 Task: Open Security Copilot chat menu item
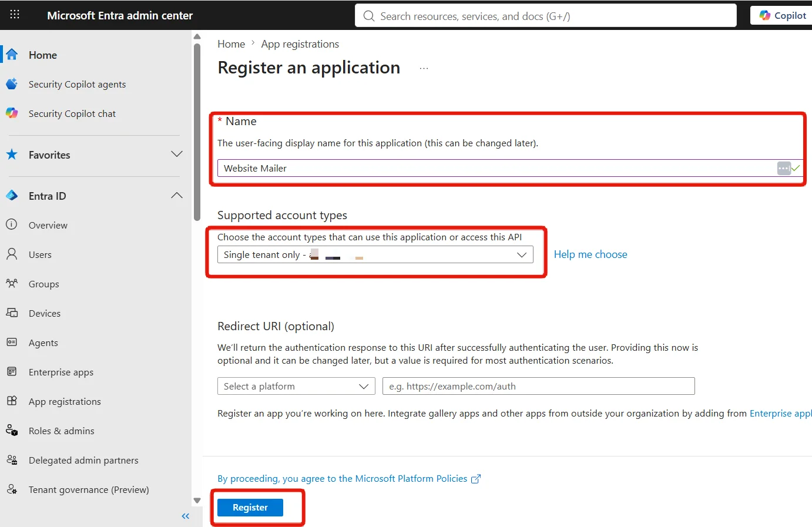coord(72,113)
